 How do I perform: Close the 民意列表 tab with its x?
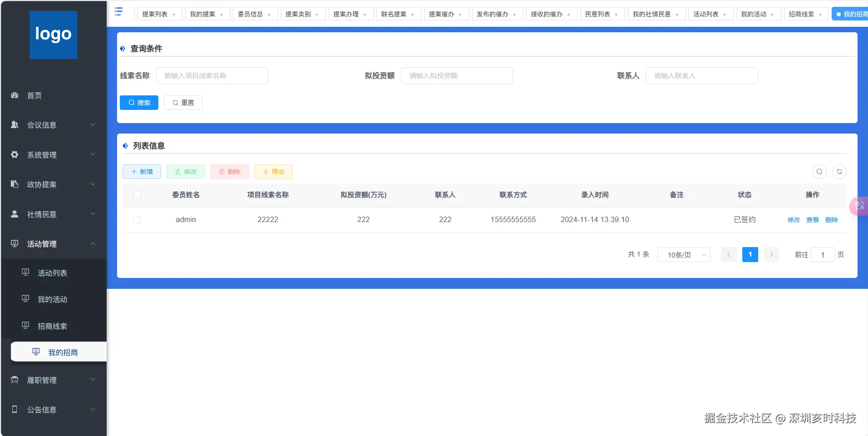click(x=616, y=15)
